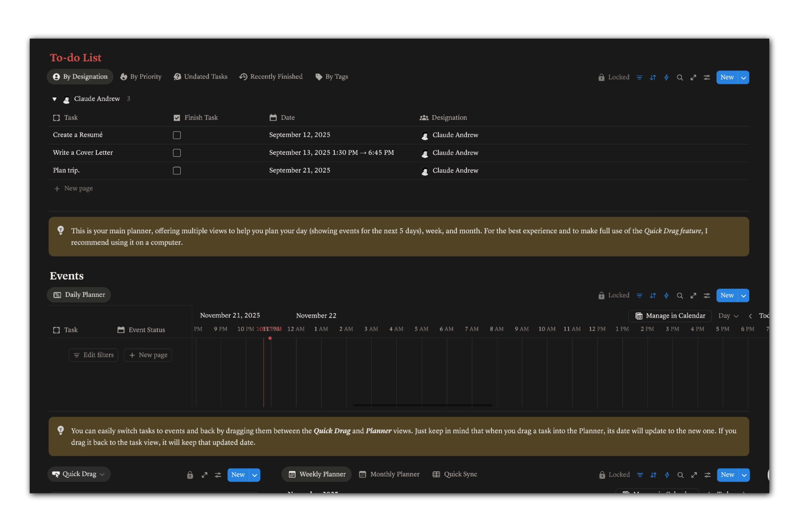Switch to the By Priority tab

click(141, 77)
